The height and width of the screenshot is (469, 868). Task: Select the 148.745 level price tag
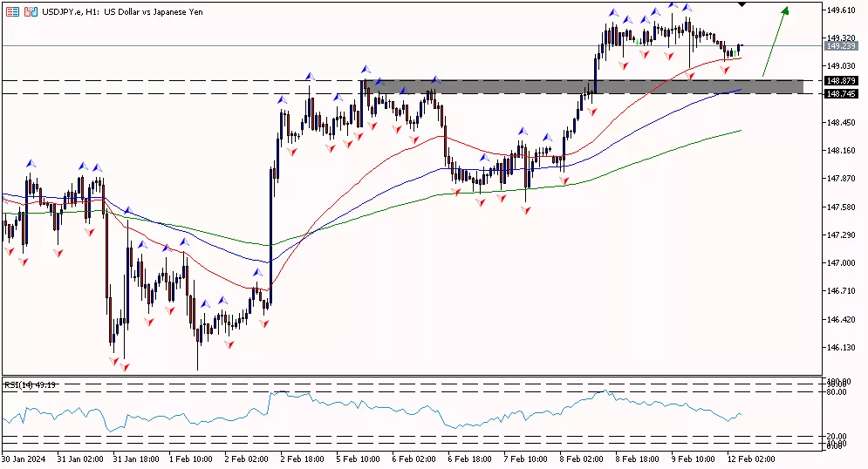[x=840, y=94]
